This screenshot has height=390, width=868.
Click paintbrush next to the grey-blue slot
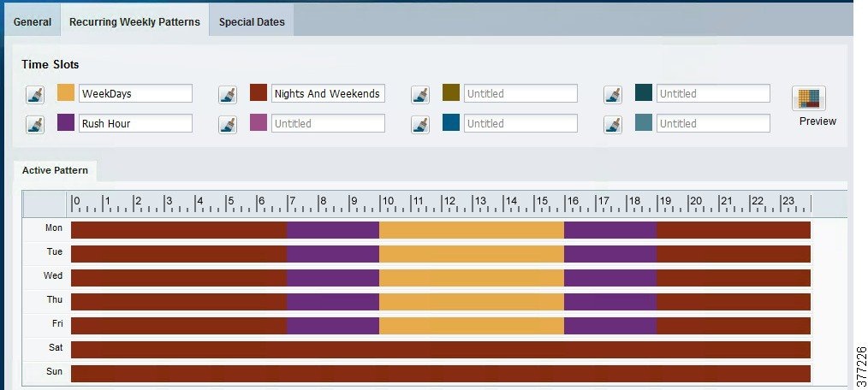612,124
